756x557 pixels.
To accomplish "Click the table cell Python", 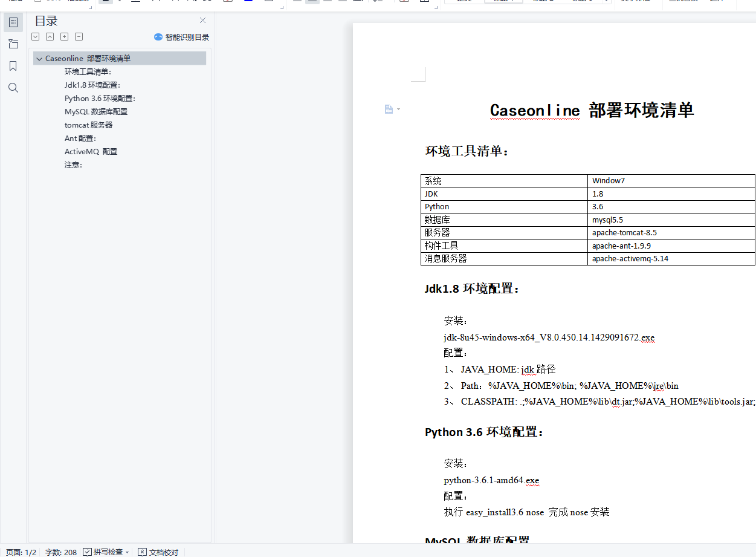I will point(504,207).
